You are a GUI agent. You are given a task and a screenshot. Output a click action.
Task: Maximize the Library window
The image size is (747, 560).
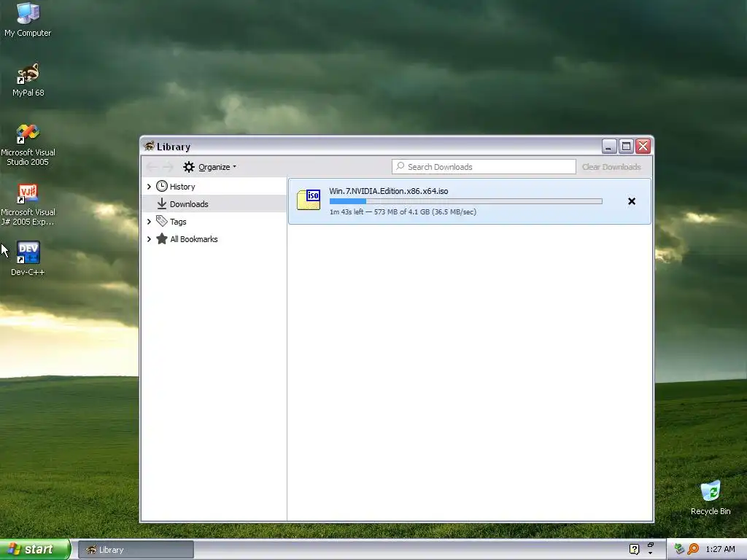(626, 146)
